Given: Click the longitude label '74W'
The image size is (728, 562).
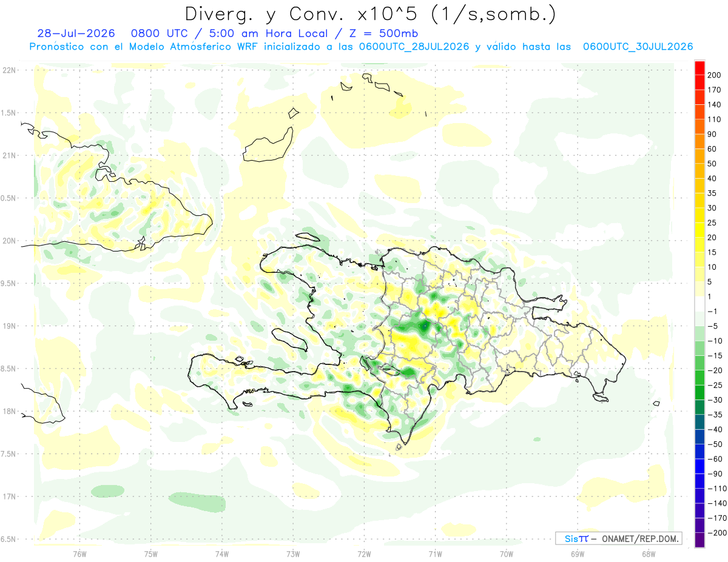Looking at the screenshot, I should pos(221,554).
